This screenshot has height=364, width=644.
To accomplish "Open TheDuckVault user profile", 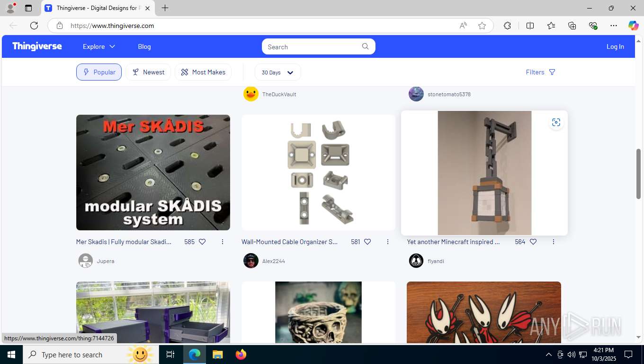I will point(279,94).
